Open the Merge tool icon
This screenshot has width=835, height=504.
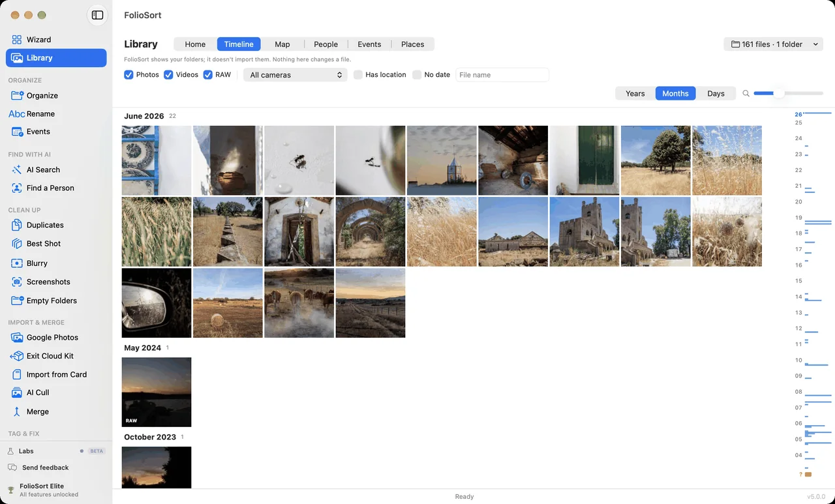(x=17, y=411)
